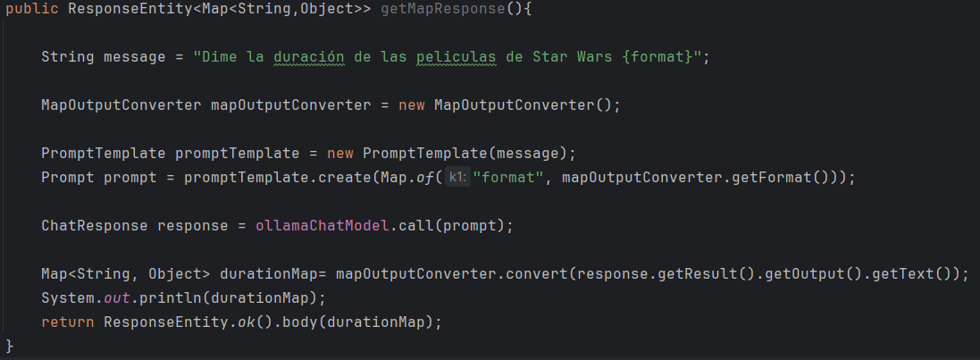This screenshot has height=360, width=980.
Task: Click the getOutput() method call
Action: coord(804,273)
